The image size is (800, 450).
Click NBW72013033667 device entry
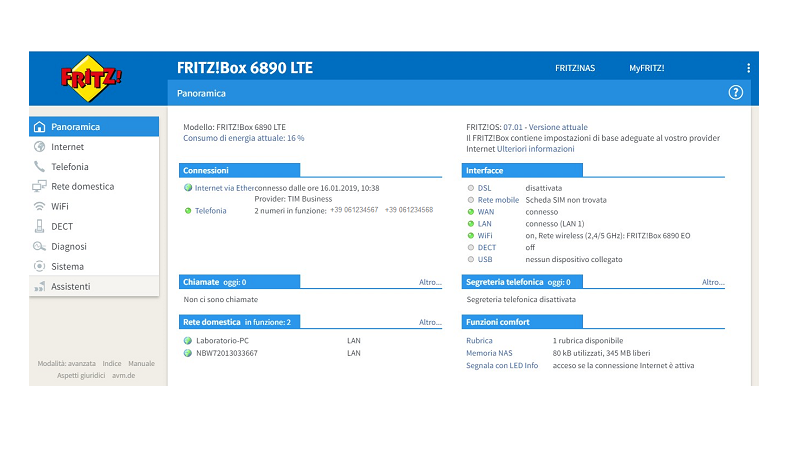(x=227, y=353)
